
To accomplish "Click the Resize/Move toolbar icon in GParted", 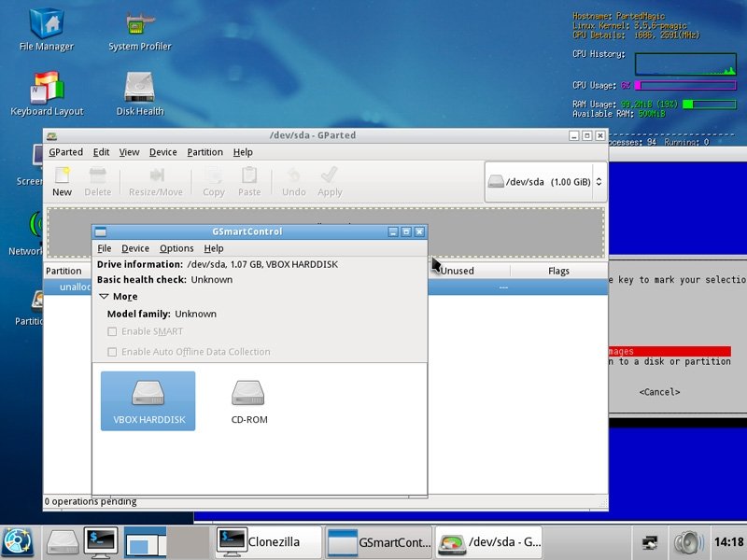I will [x=156, y=182].
